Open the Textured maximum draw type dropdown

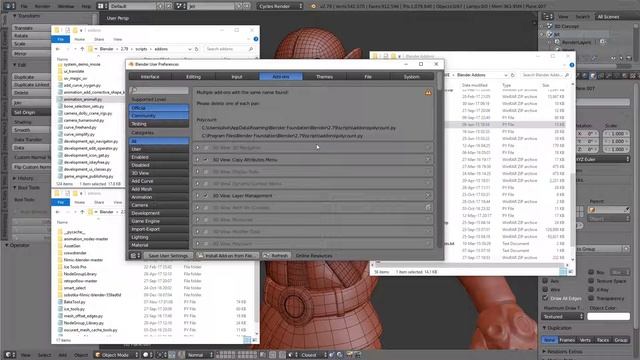pyautogui.click(x=563, y=316)
